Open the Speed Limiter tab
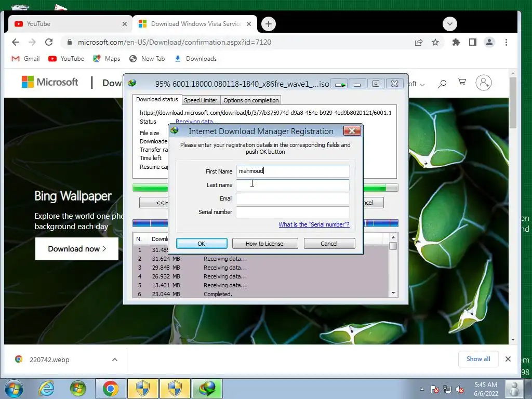This screenshot has width=532, height=399. pos(201,100)
